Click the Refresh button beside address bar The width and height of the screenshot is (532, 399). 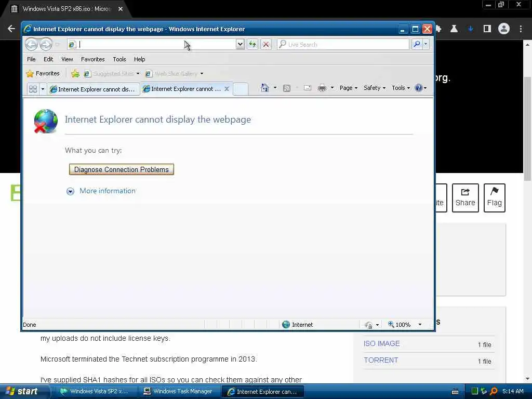click(x=252, y=44)
